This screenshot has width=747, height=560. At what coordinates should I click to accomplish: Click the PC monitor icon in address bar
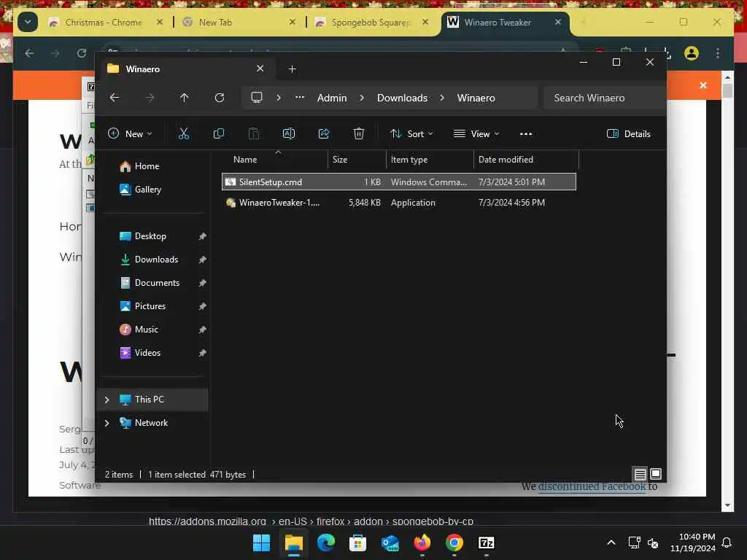click(257, 98)
